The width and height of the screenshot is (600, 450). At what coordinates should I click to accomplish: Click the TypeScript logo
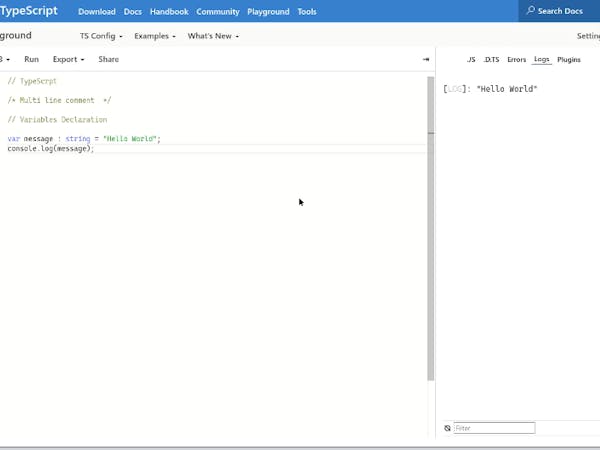pos(29,11)
